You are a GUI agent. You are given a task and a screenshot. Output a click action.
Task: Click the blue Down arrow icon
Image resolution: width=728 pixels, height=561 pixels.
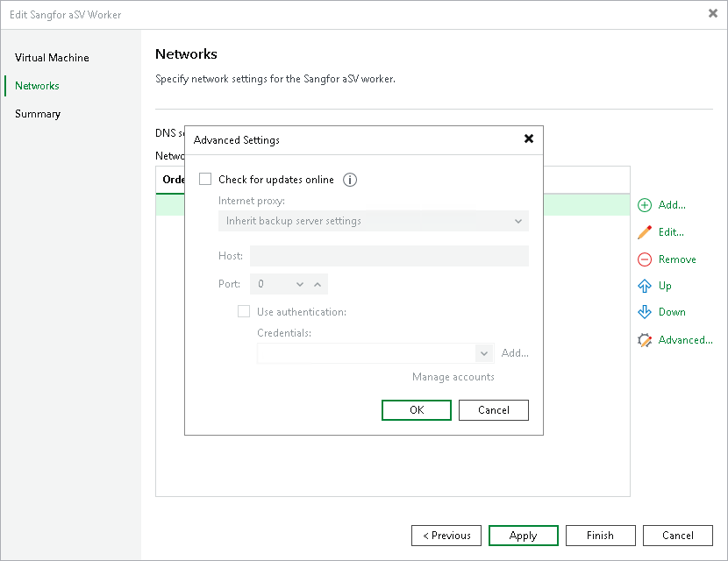click(x=645, y=312)
